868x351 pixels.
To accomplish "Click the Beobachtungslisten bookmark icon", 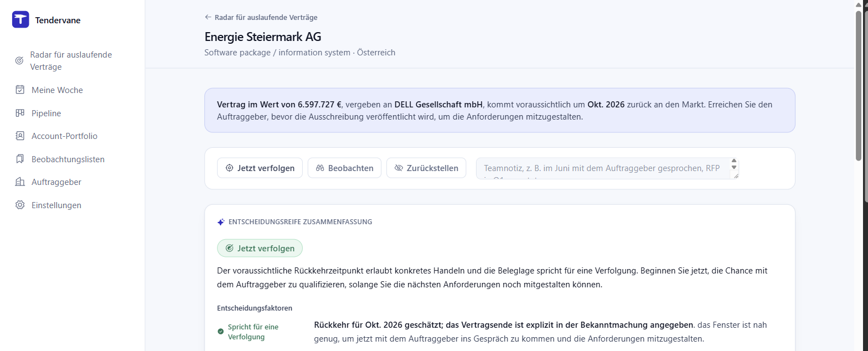I will click(20, 159).
